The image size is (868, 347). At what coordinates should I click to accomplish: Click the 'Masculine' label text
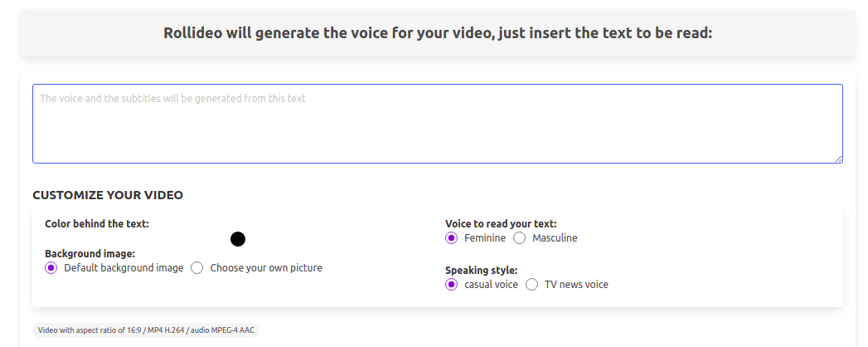click(x=555, y=238)
